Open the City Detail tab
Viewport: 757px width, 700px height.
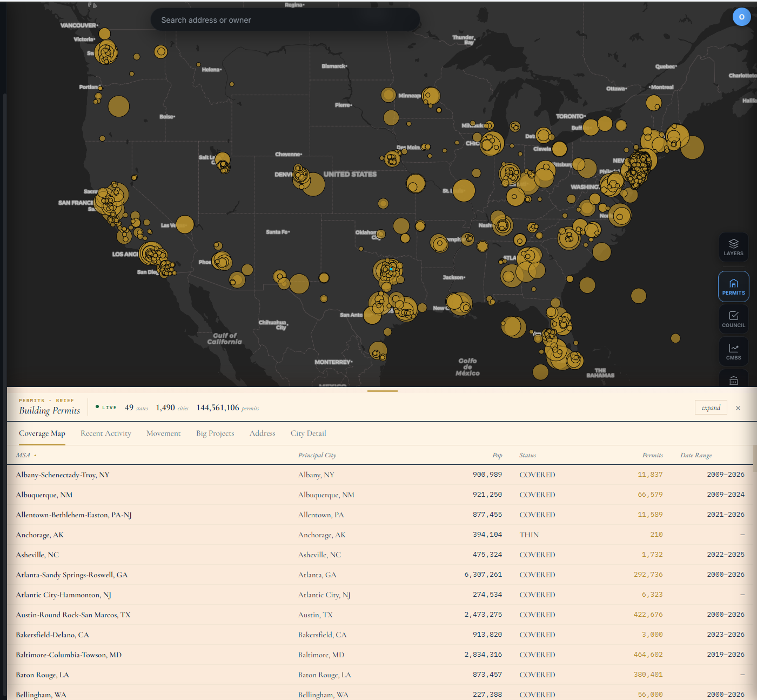coord(309,434)
